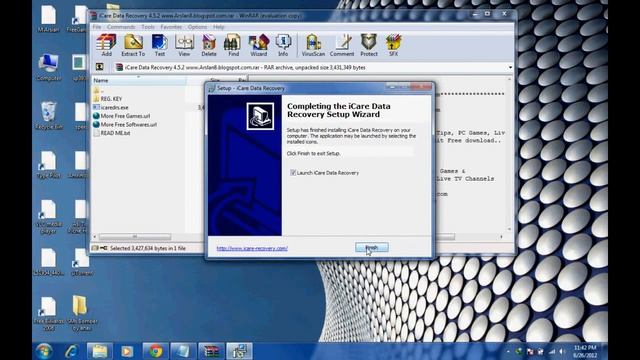640x360 pixels.
Task: Click the Test archive icon
Action: click(x=160, y=45)
